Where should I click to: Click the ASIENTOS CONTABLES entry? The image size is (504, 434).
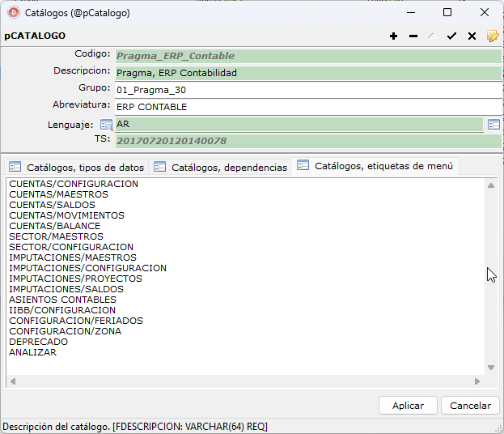62,300
